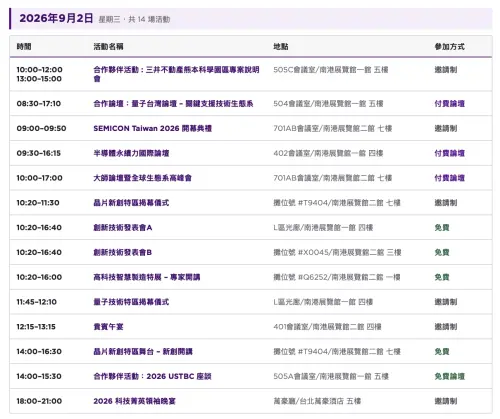Click time 18:00-21:00
500x419 pixels.
coord(39,401)
